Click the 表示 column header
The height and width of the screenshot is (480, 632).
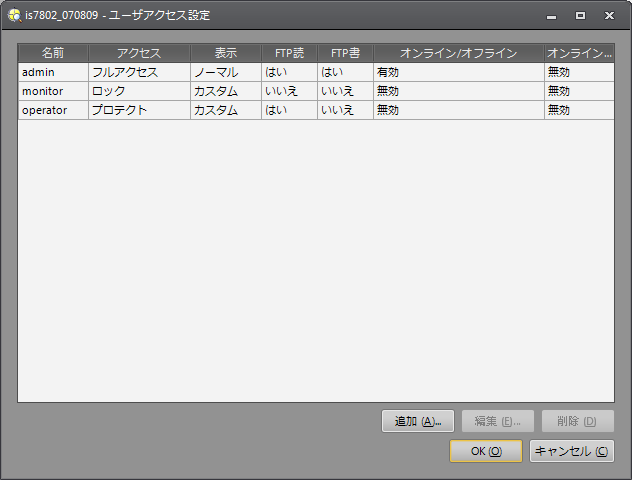(x=225, y=53)
